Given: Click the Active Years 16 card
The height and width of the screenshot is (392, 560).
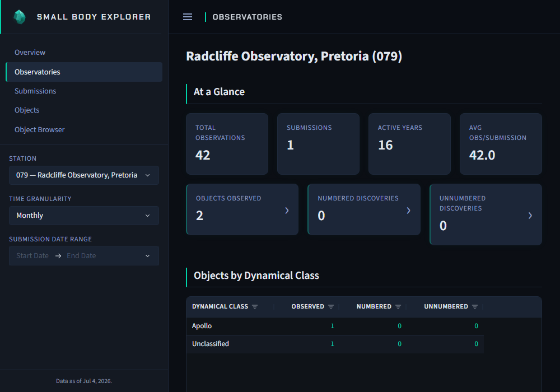Looking at the screenshot, I should coord(409,144).
